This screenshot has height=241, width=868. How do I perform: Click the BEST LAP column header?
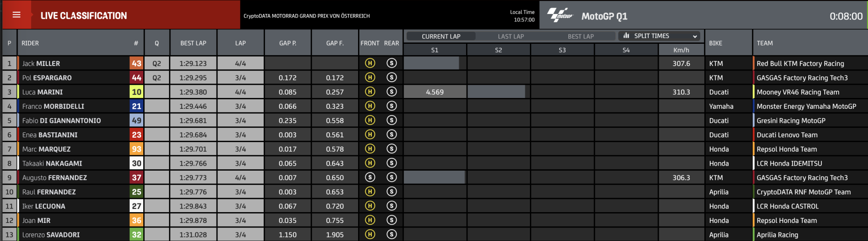tap(193, 43)
